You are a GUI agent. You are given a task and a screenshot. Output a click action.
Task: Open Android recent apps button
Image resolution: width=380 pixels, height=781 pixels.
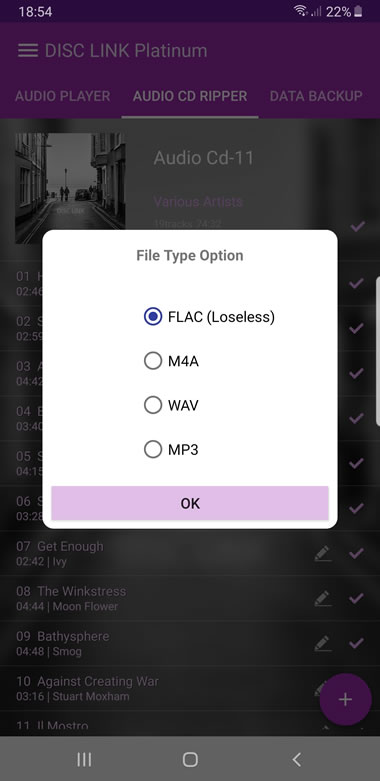pyautogui.click(x=84, y=759)
